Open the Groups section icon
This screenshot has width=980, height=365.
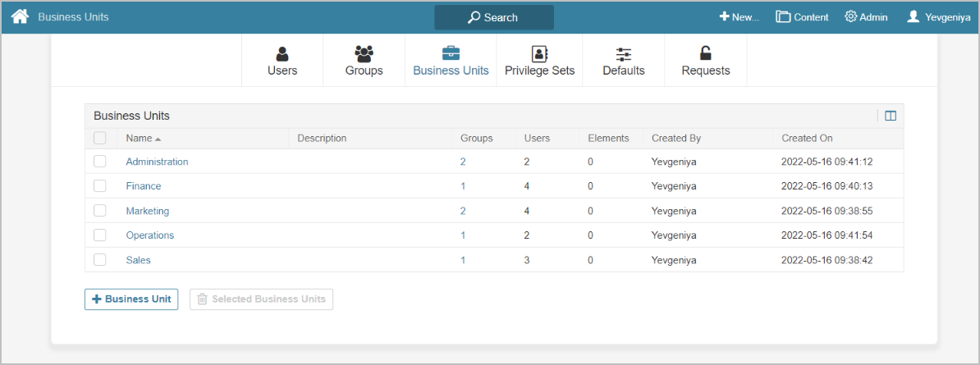pyautogui.click(x=364, y=54)
